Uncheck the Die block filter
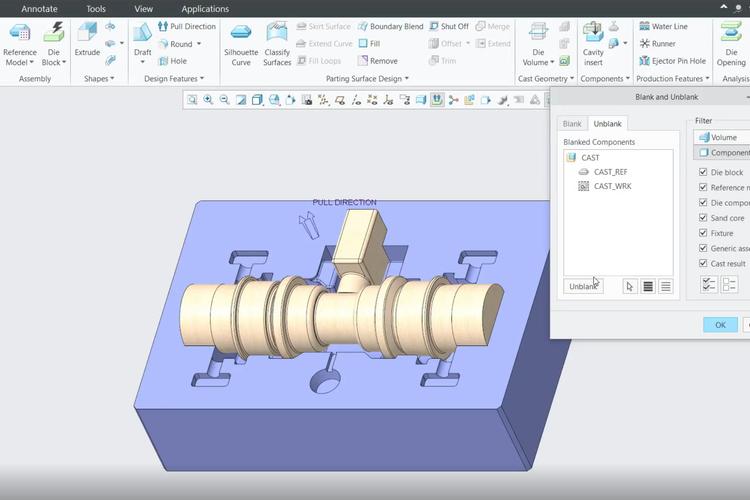Viewport: 750px width, 500px height. tap(703, 172)
